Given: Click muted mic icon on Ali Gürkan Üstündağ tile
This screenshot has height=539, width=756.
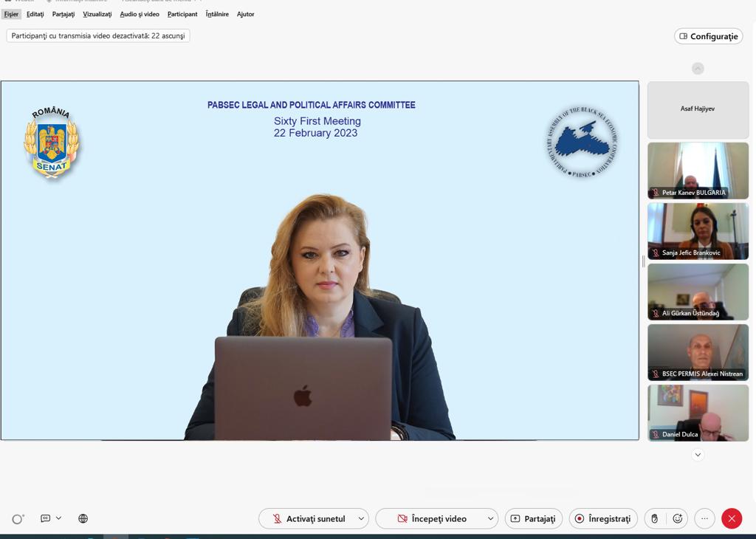Looking at the screenshot, I should tap(656, 313).
